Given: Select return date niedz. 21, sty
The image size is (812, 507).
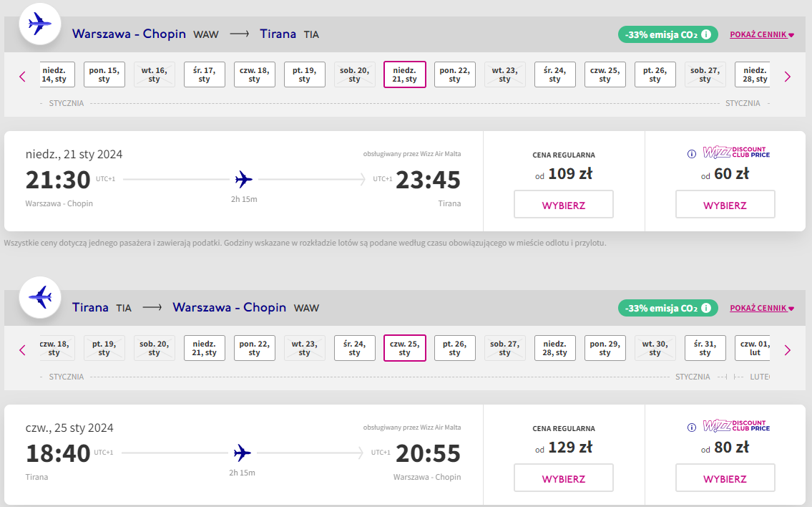Looking at the screenshot, I should [204, 348].
